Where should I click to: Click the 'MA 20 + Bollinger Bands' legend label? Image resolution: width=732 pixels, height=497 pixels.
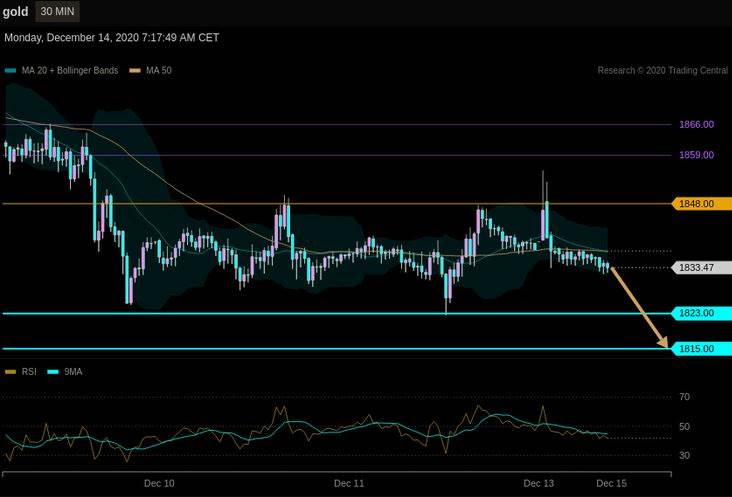[70, 70]
